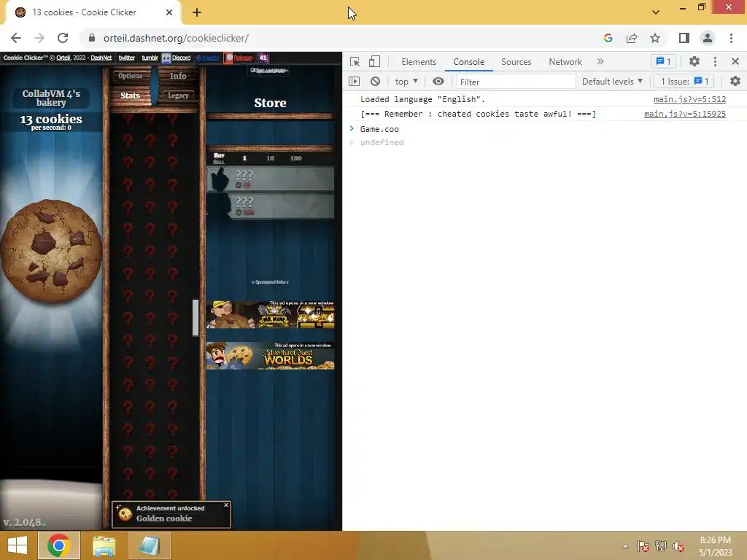Show the console sidebar panel icon
This screenshot has height=560, width=747.
[354, 82]
